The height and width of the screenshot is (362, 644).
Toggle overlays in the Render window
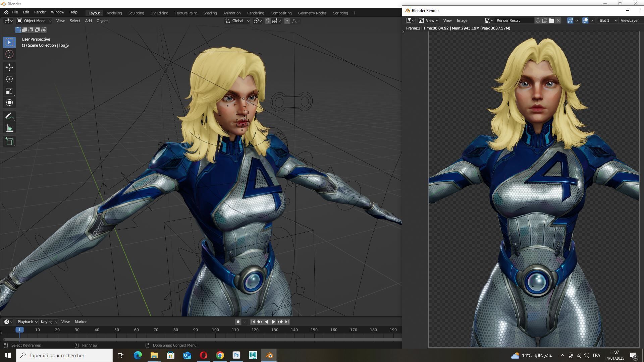tap(585, 21)
